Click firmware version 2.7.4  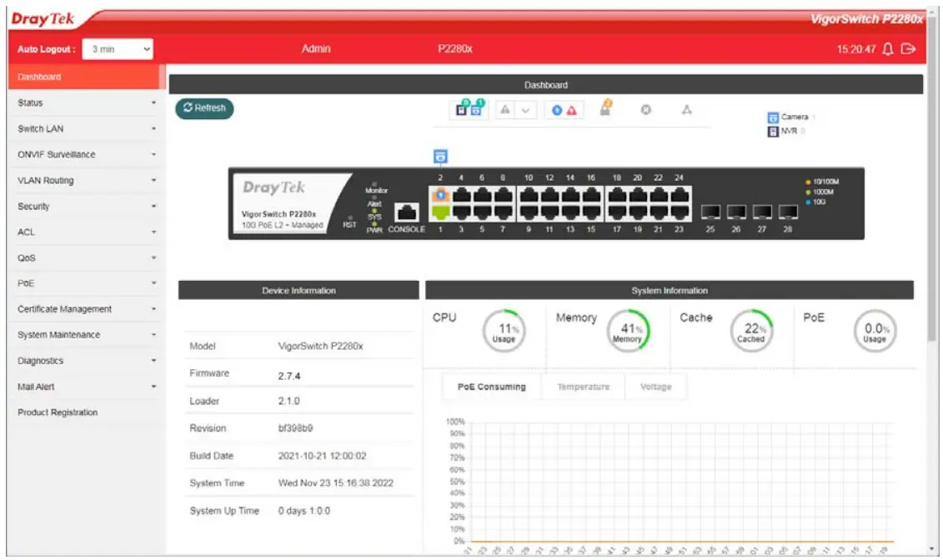click(x=289, y=376)
